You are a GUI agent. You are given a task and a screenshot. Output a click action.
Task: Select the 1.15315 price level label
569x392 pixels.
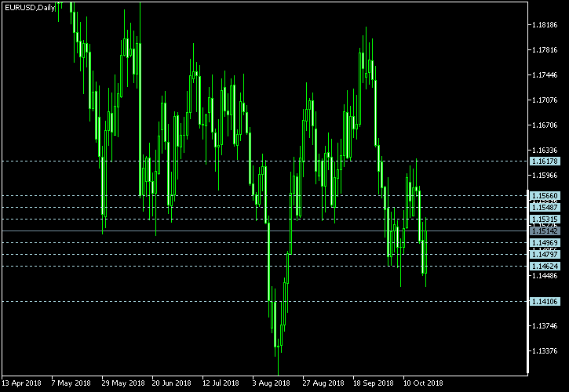click(x=545, y=220)
